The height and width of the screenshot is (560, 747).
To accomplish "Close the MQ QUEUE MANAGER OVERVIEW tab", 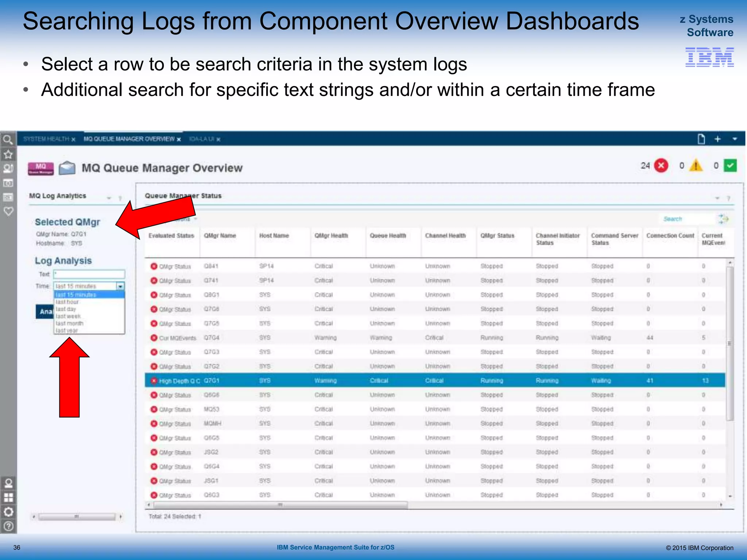I will point(179,139).
